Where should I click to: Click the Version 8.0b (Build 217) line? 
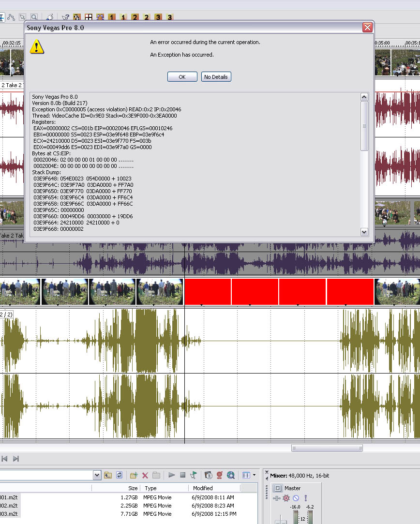click(60, 103)
